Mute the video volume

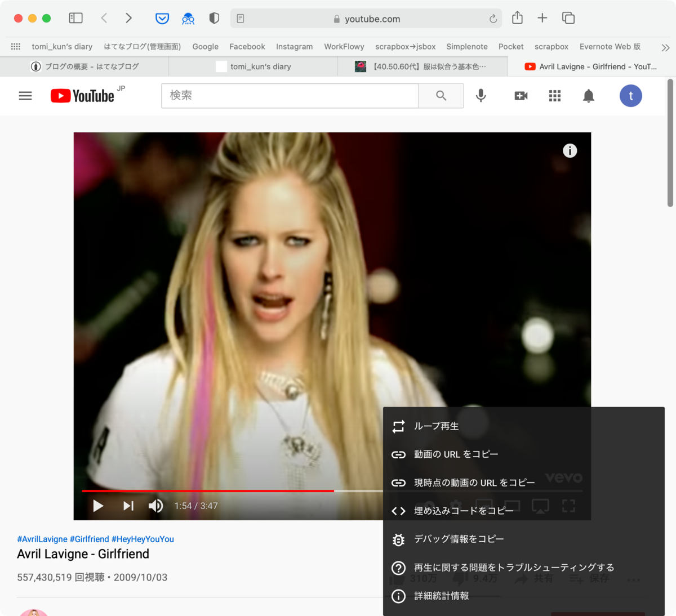(x=155, y=506)
